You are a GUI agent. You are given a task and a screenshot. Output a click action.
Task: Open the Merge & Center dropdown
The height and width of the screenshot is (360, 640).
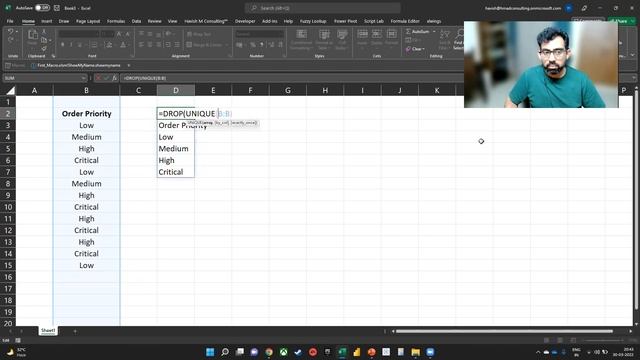[226, 44]
